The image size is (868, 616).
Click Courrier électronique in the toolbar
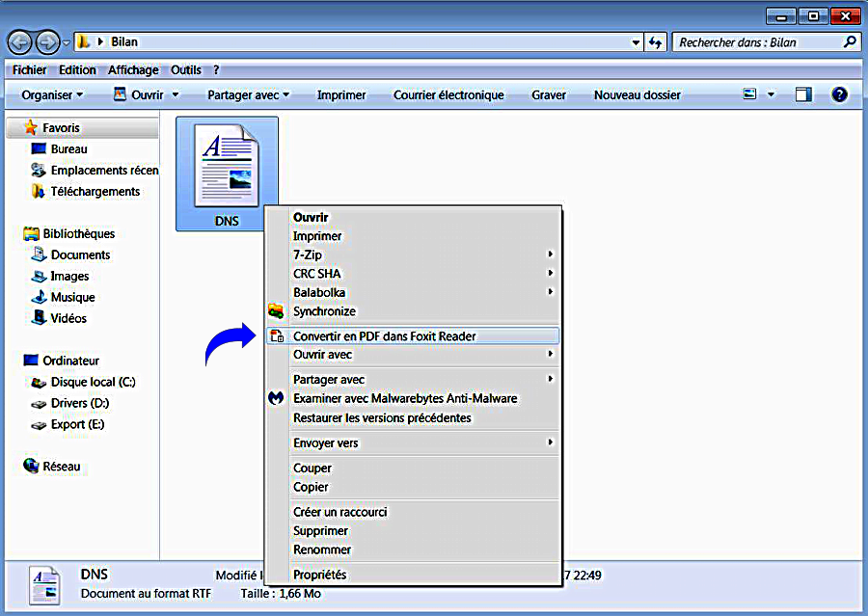448,95
